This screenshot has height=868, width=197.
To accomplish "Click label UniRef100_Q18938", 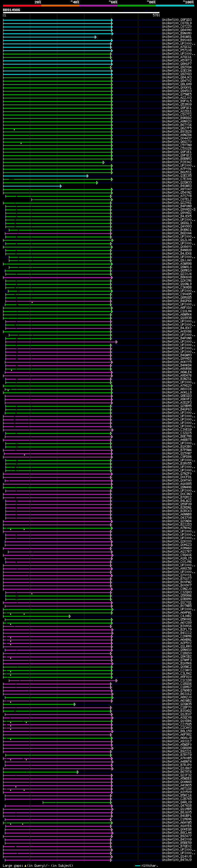I will [177, 318].
